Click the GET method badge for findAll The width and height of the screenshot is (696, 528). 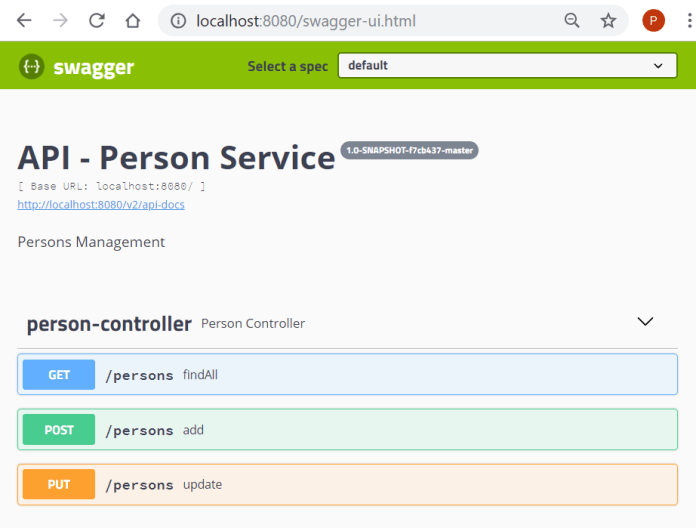coord(59,375)
